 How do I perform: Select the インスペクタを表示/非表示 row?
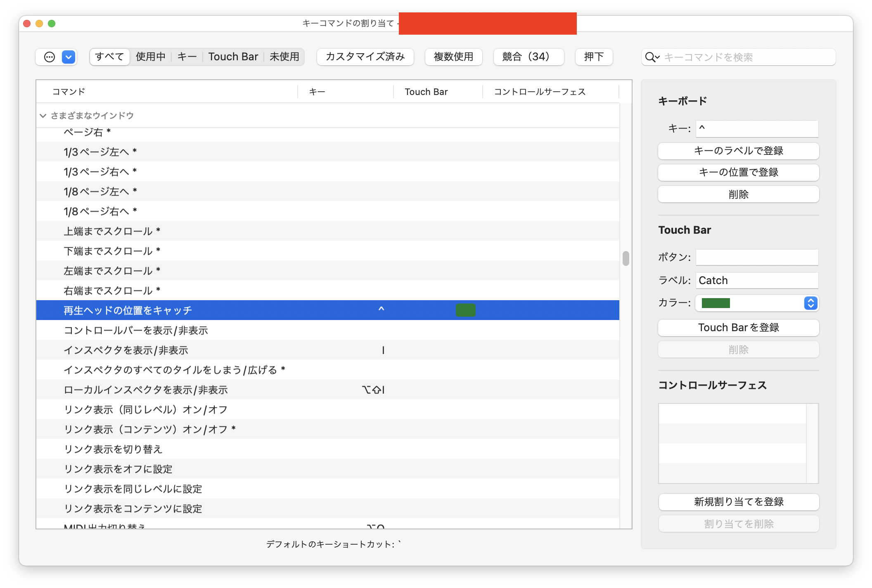click(126, 350)
